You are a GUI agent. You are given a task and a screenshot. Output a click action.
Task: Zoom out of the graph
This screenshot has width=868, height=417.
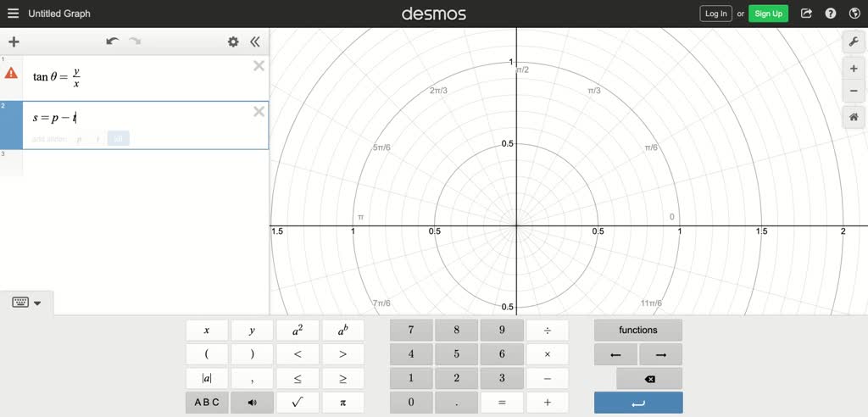(854, 92)
